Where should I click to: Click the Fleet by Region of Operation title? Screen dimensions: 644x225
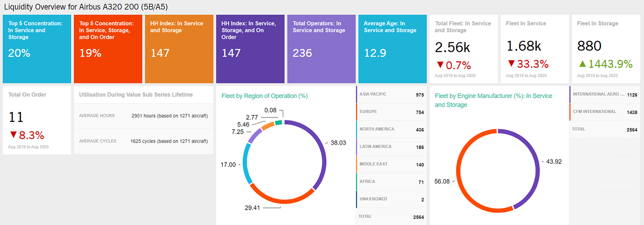point(264,96)
